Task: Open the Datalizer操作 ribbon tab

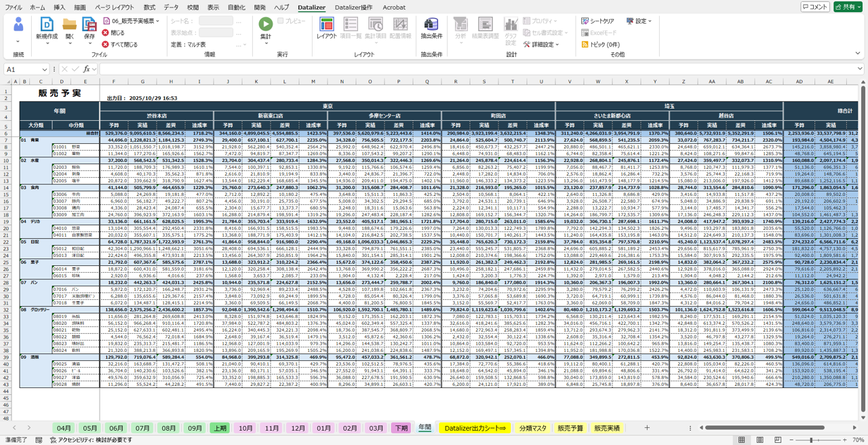Action: click(x=353, y=7)
